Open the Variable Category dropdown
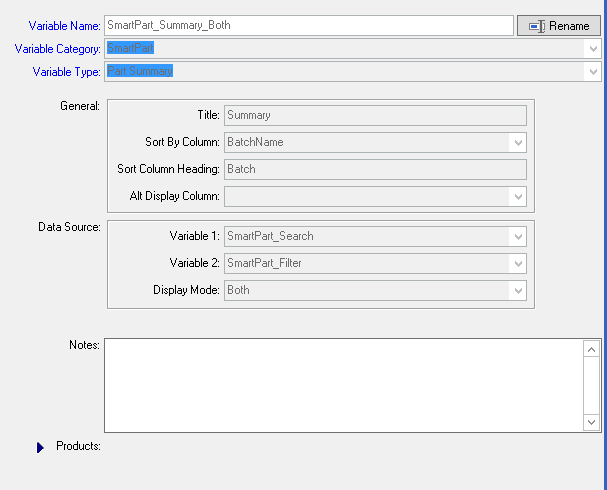This screenshot has height=490, width=607. click(593, 49)
